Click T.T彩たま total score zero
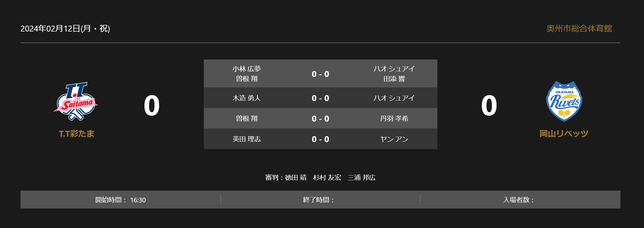Screen dimensions: 644x228 click(x=152, y=105)
